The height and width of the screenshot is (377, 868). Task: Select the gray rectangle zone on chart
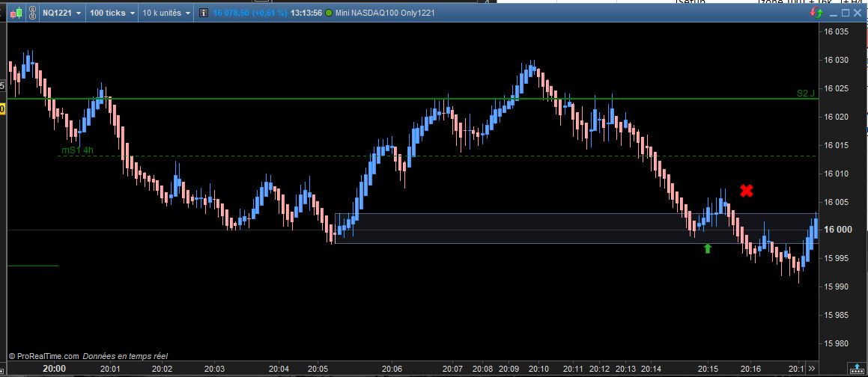click(576, 228)
